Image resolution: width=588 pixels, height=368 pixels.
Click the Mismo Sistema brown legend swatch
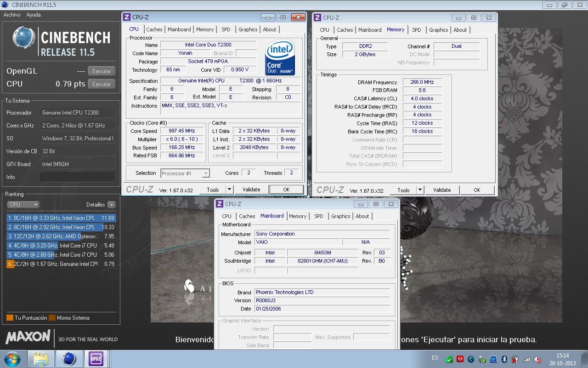[x=52, y=318]
